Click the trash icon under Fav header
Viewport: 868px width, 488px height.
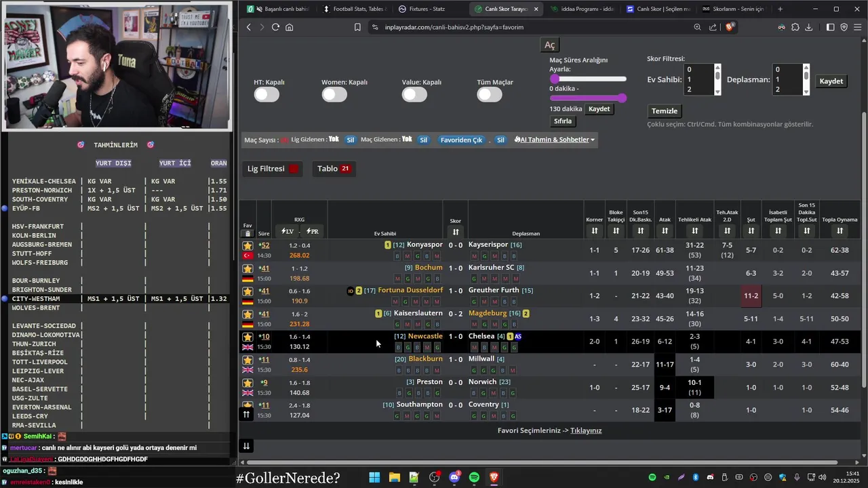pos(248,233)
